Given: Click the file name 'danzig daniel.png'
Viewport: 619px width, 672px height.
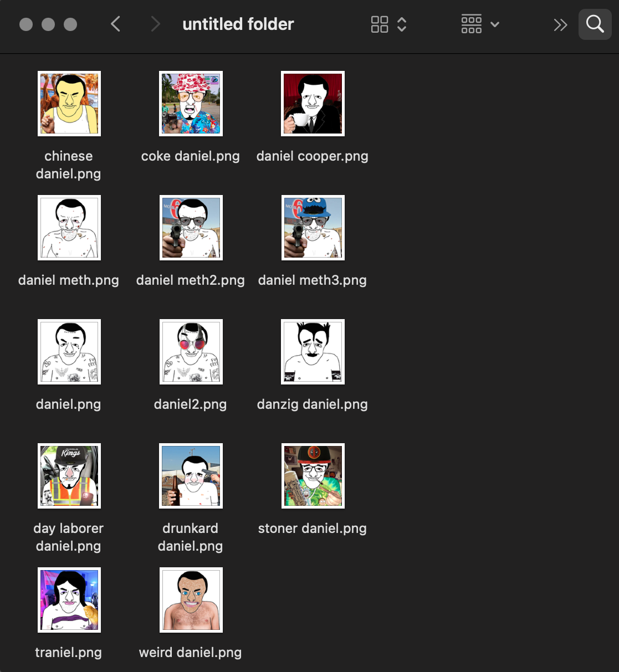Looking at the screenshot, I should pyautogui.click(x=313, y=404).
